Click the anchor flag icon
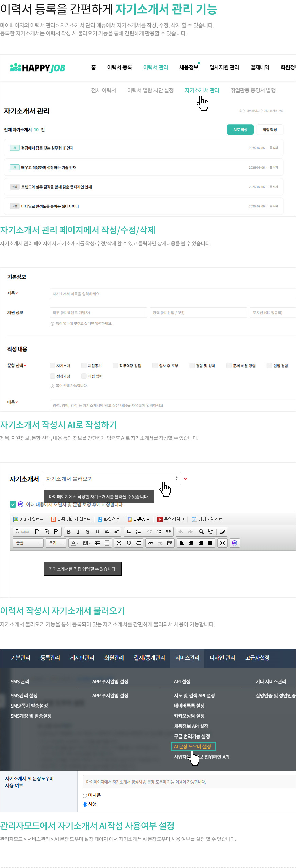Viewport: 296px width, 868px height. 169,543
